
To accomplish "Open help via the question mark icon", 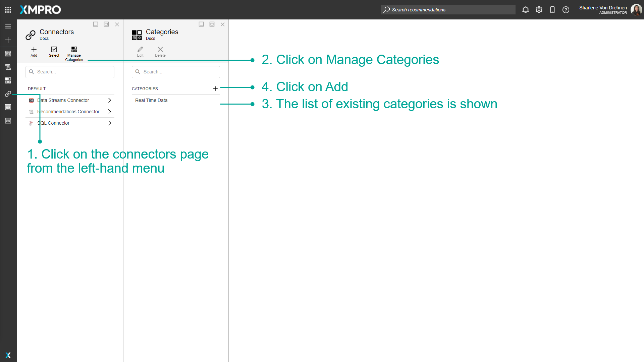I will [566, 10].
